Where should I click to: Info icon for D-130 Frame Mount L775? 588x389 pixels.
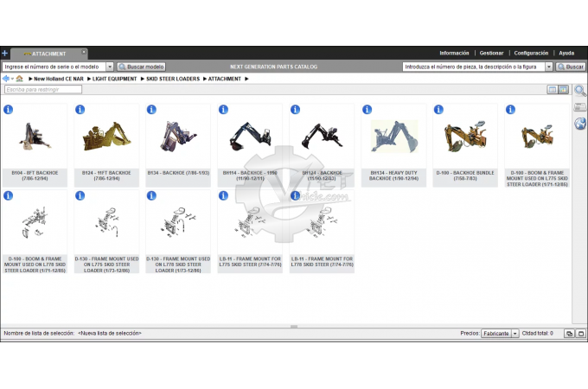pos(80,195)
